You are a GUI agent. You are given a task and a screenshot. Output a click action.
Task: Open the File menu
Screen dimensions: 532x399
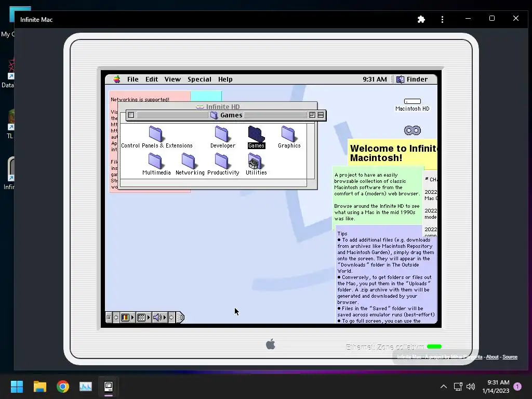[132, 79]
